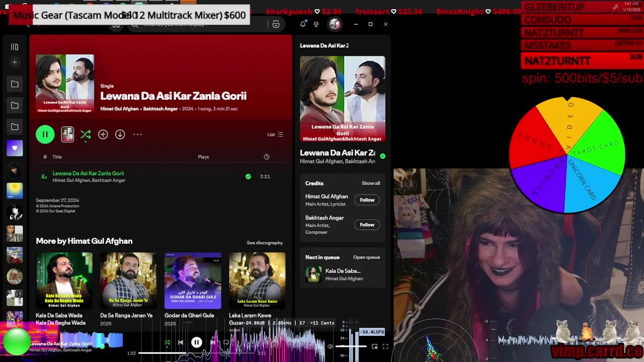Click the create playlist plus icon
Viewport: 644px width, 362px height.
click(15, 62)
